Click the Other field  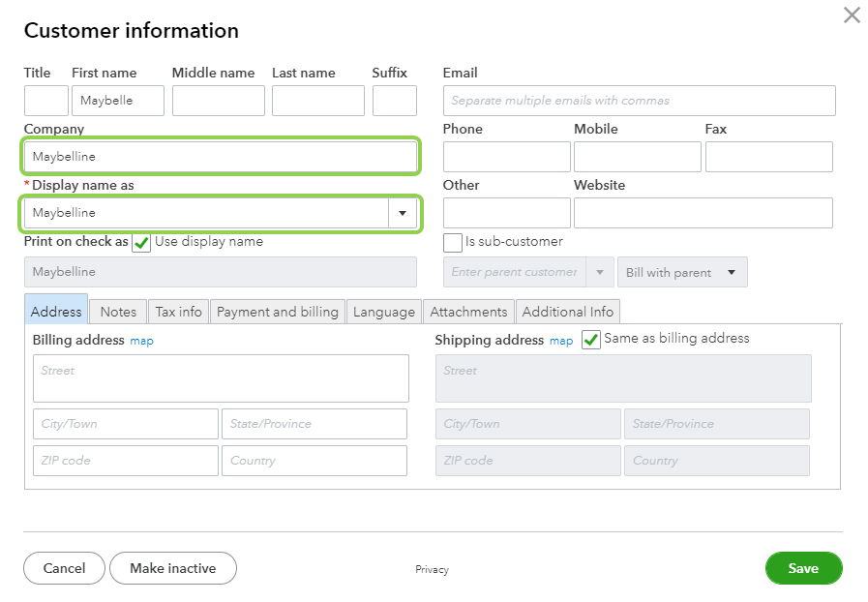pyautogui.click(x=507, y=213)
